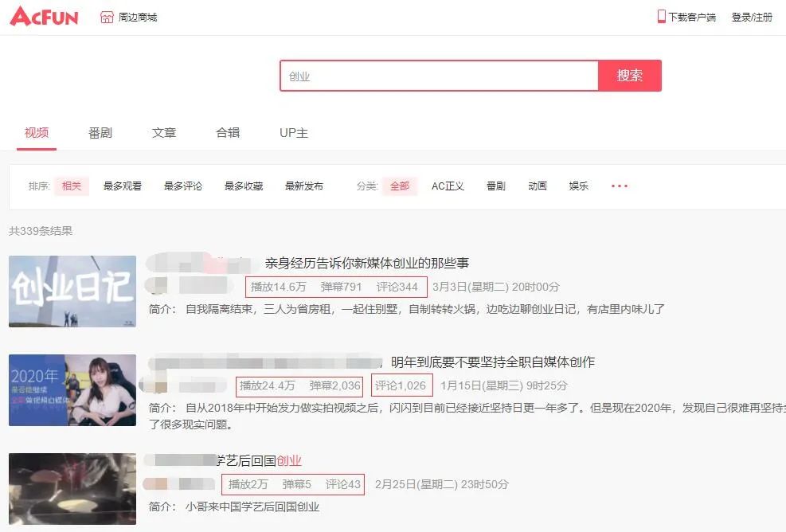
Task: Select the UP主 tab
Action: coord(294,133)
